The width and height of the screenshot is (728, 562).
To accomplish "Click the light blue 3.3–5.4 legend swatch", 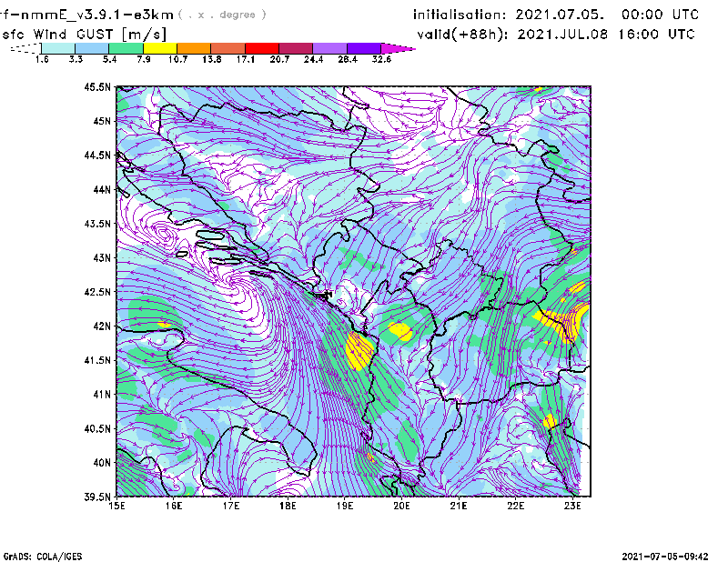I will point(92,48).
